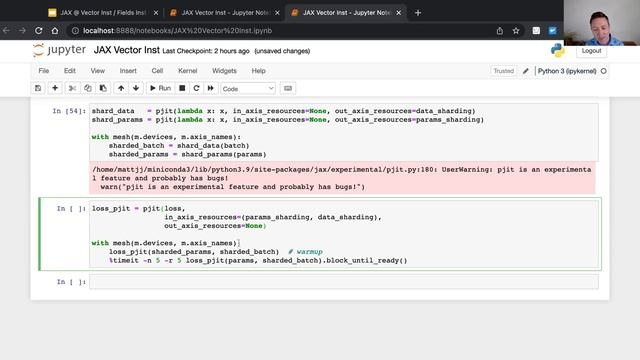
Task: Click the Logout button
Action: [x=591, y=51]
